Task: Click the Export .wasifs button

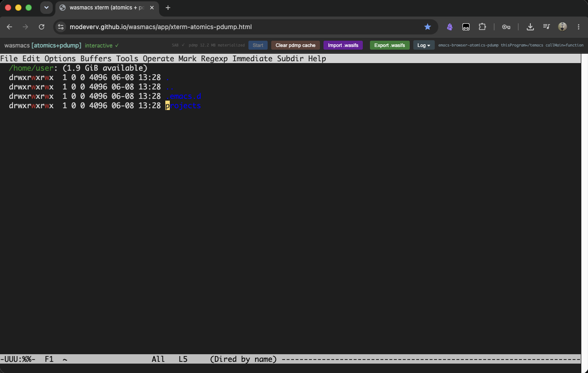Action: tap(390, 45)
